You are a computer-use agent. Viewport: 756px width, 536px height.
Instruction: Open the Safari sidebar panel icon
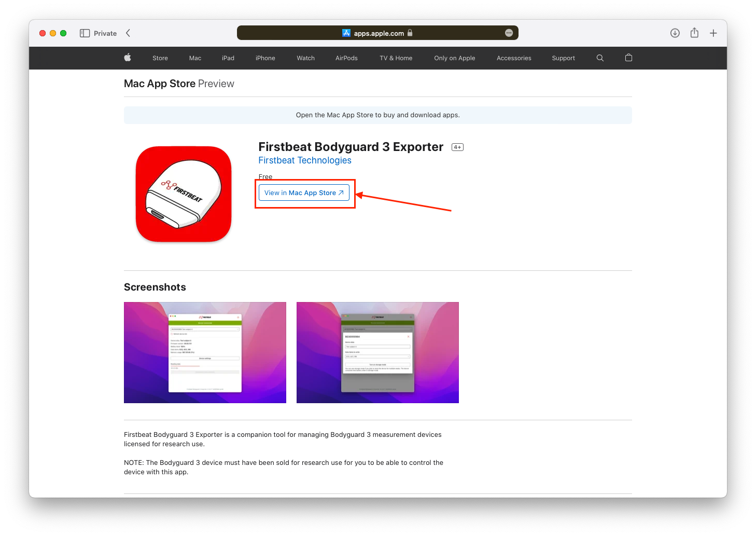(x=85, y=33)
